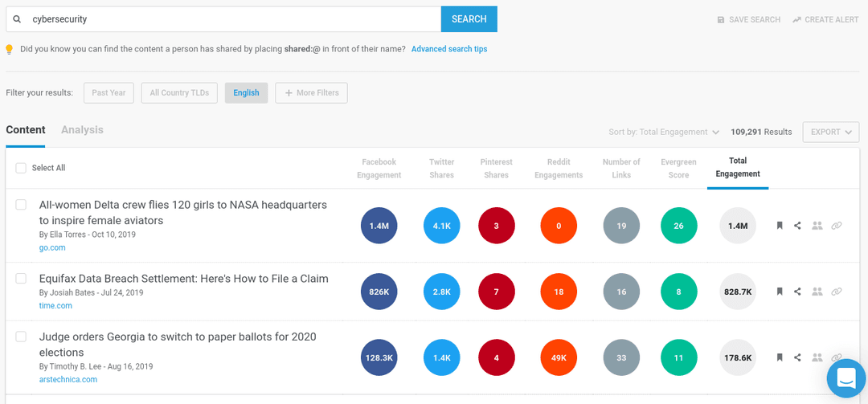Expand More Filters
868x404 pixels.
point(311,93)
